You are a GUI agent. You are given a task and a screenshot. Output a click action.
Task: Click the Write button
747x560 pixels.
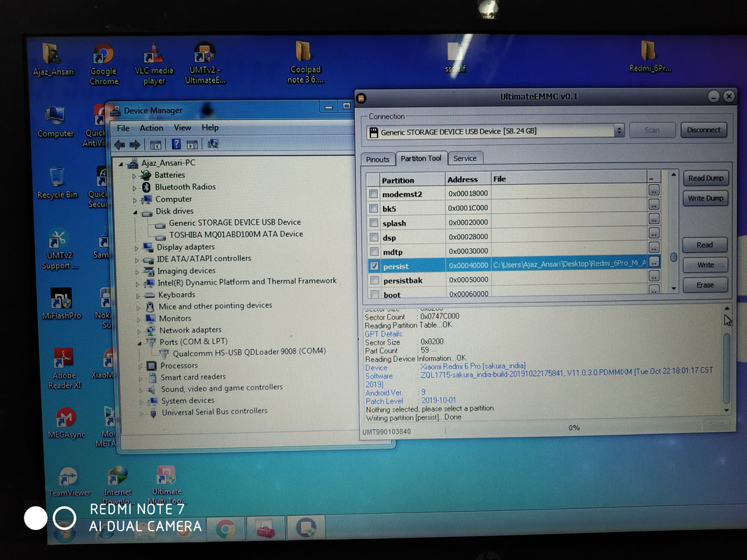coord(706,265)
